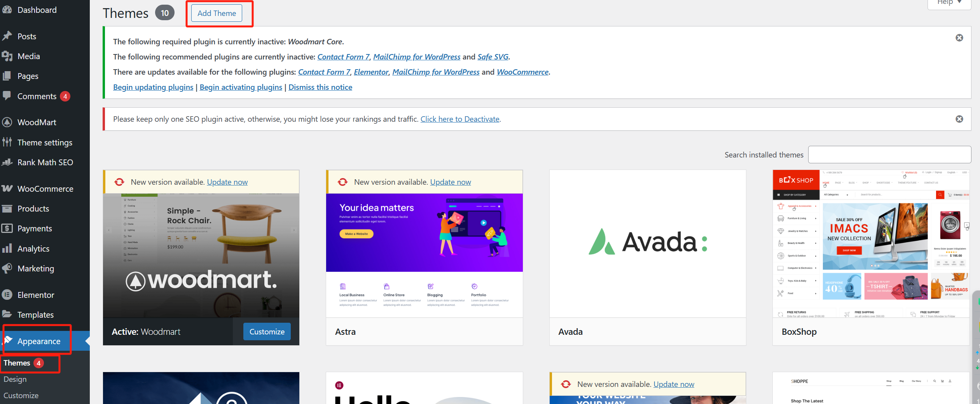Image resolution: width=980 pixels, height=404 pixels.
Task: Click Update now on Astra theme
Action: point(450,182)
